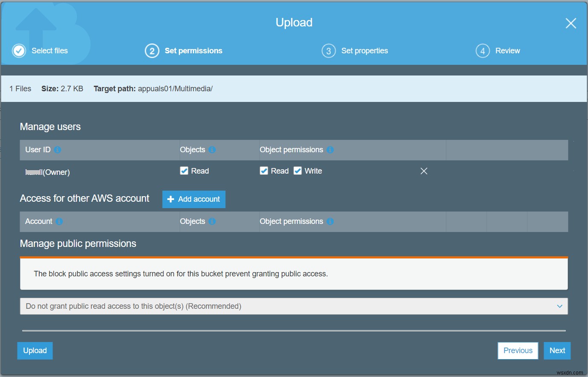Viewport: 588px width, 377px height.
Task: Click the plus icon inside Add account
Action: coord(171,199)
